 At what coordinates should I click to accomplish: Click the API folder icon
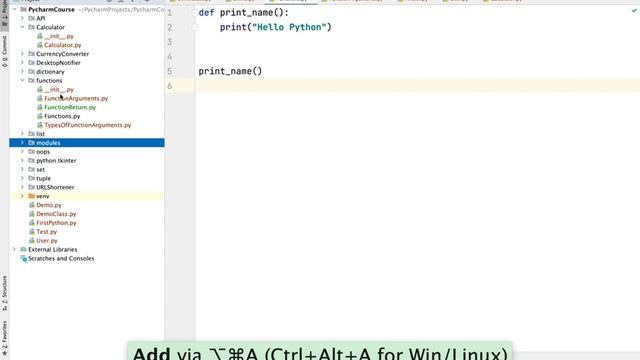click(31, 18)
